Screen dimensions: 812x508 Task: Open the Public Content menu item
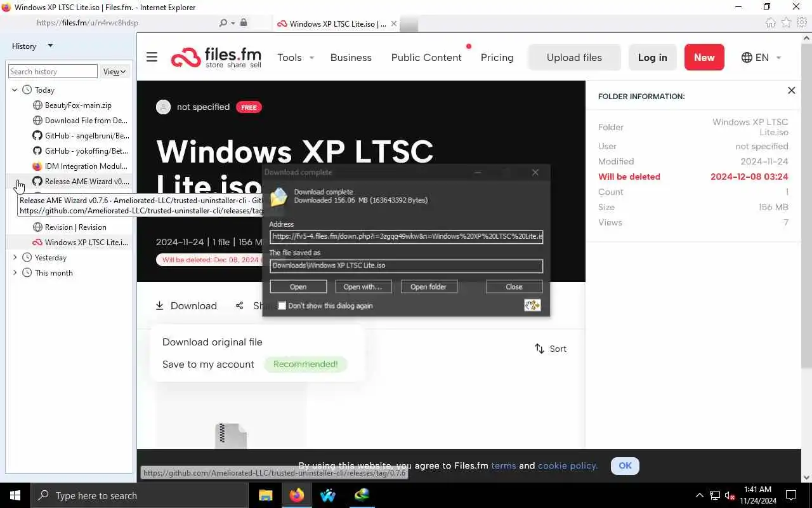(426, 57)
